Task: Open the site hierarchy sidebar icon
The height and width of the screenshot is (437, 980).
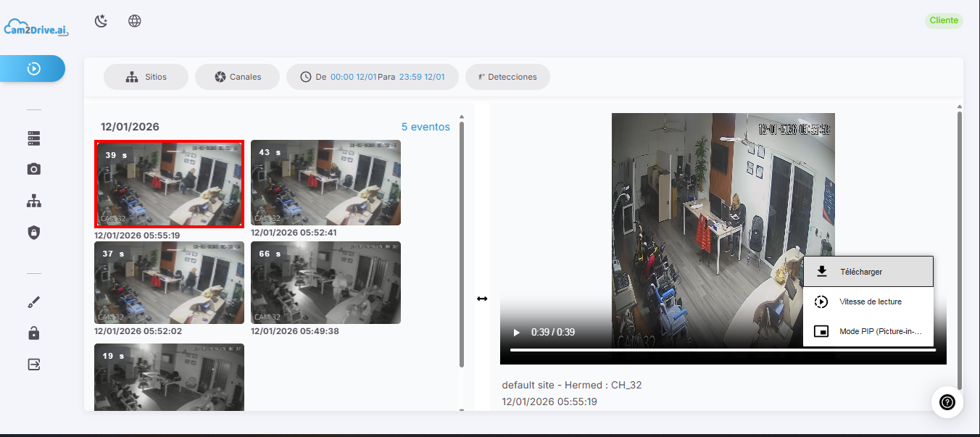Action: click(34, 201)
